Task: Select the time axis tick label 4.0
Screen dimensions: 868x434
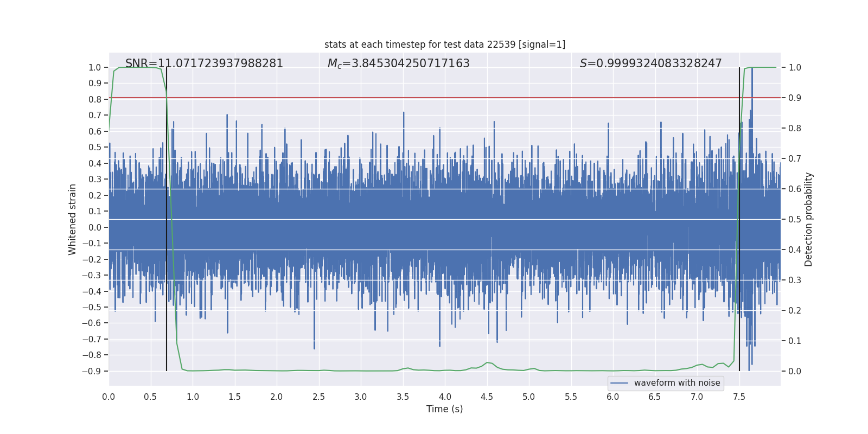Action: tap(445, 397)
